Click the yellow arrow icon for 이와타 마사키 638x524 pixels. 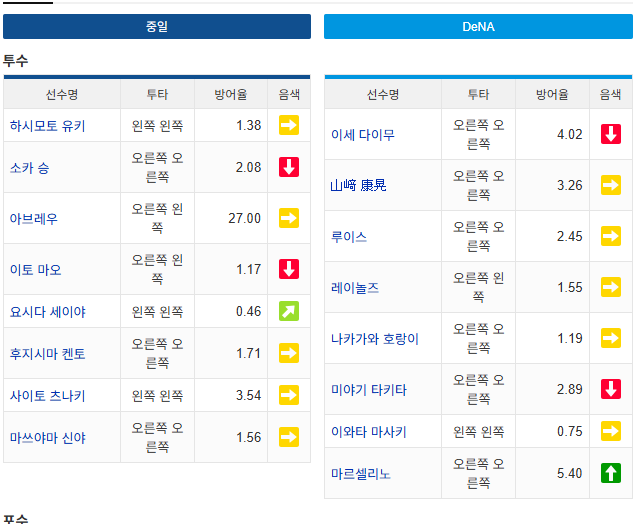[611, 431]
